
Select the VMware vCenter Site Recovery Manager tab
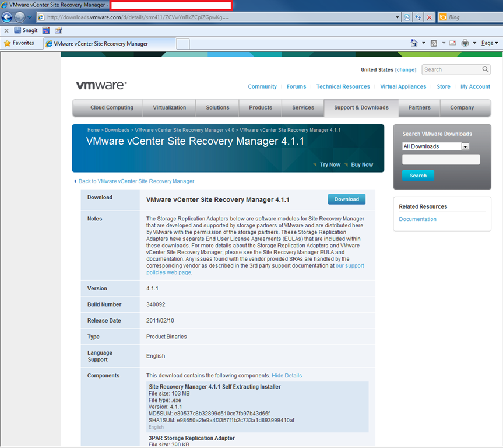110,44
